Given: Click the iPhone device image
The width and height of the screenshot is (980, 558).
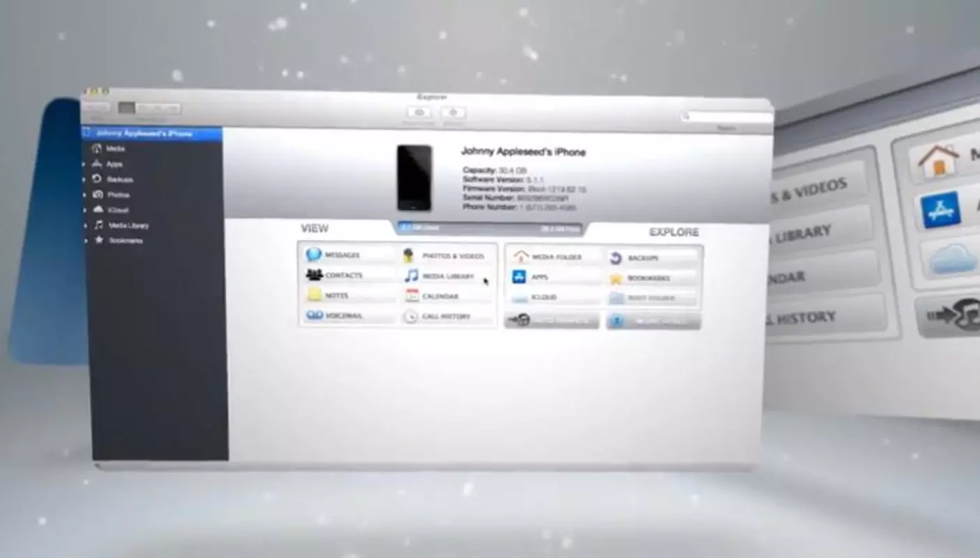Looking at the screenshot, I should coord(414,178).
